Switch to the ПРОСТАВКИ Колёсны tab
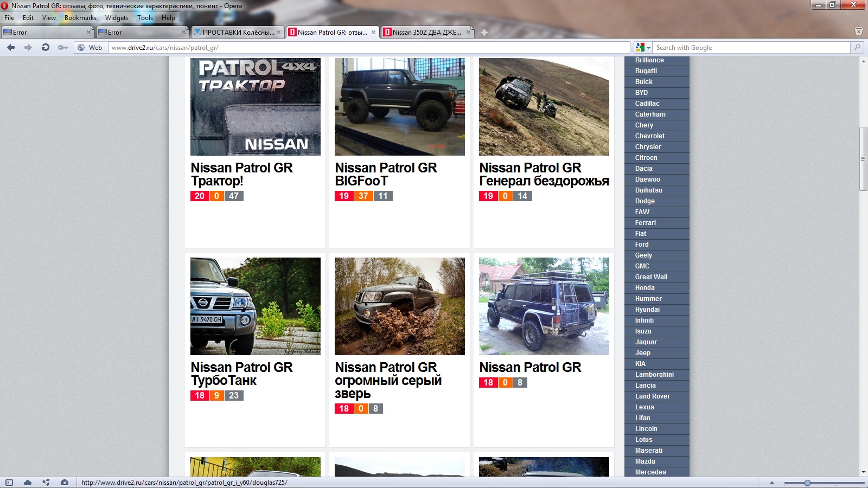This screenshot has height=488, width=868. 237,33
